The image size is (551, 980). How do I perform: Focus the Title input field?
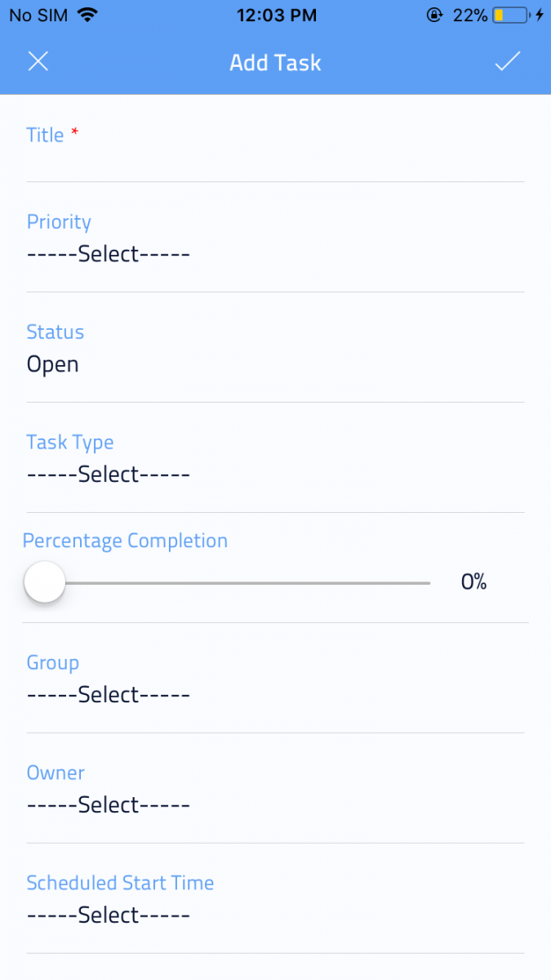point(275,163)
